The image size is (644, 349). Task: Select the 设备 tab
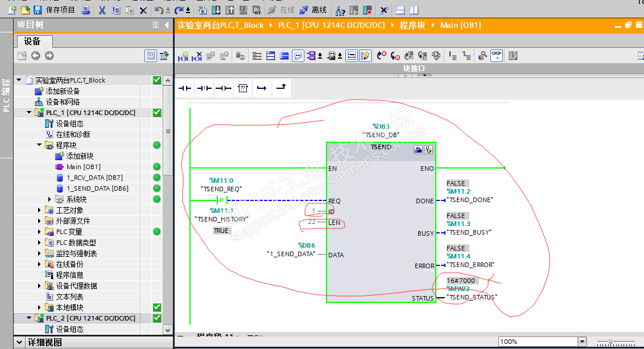[x=32, y=41]
